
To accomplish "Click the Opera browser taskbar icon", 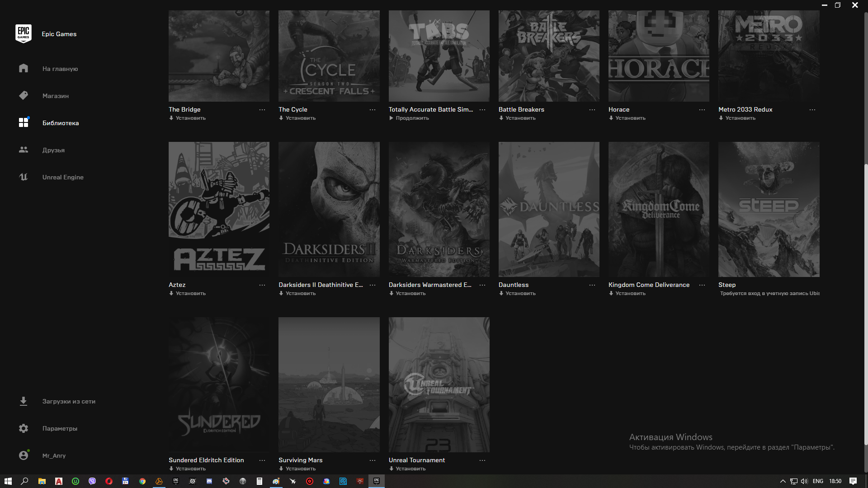I will coord(109,481).
